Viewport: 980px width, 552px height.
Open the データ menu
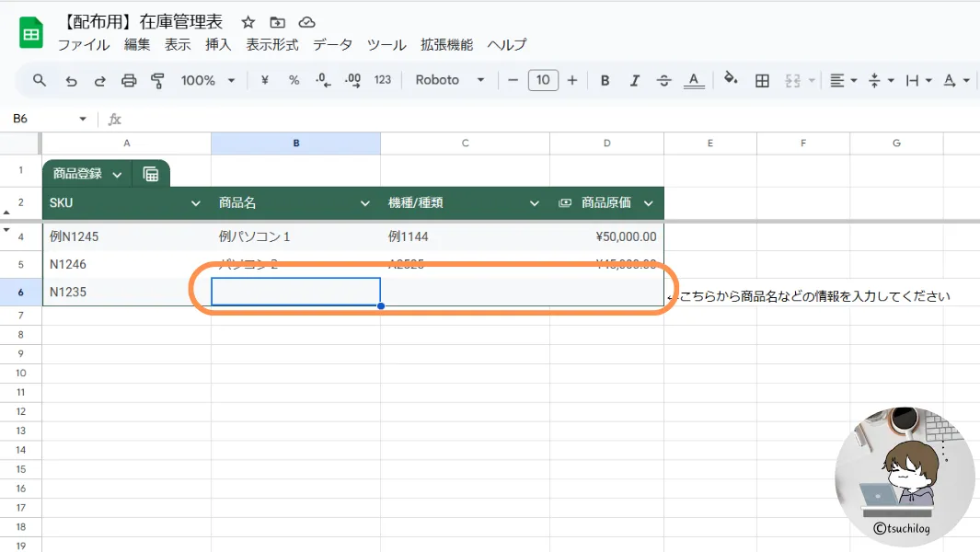click(332, 45)
